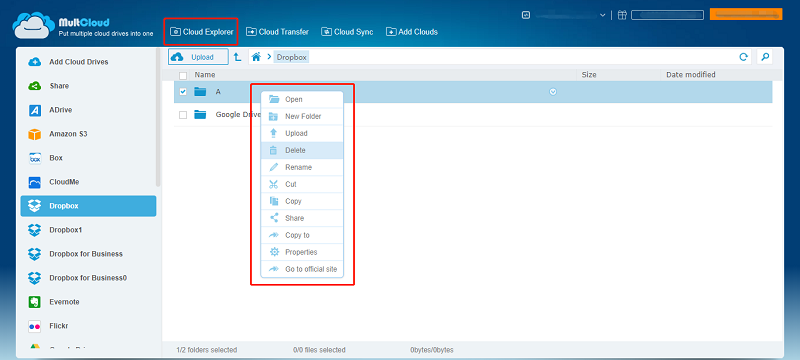Open the search magnifier
Screen dimensions: 800x360
[765, 57]
